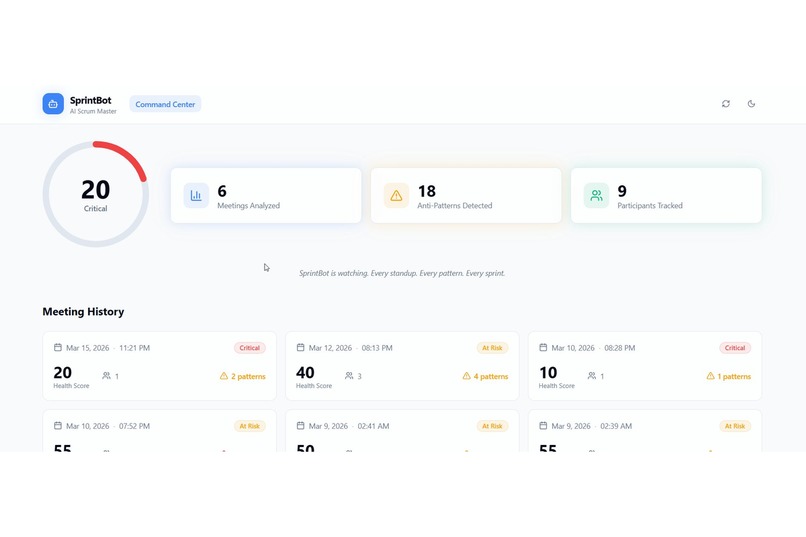This screenshot has width=806, height=537.
Task: Click the calendar icon on Mar 12 card
Action: [300, 347]
